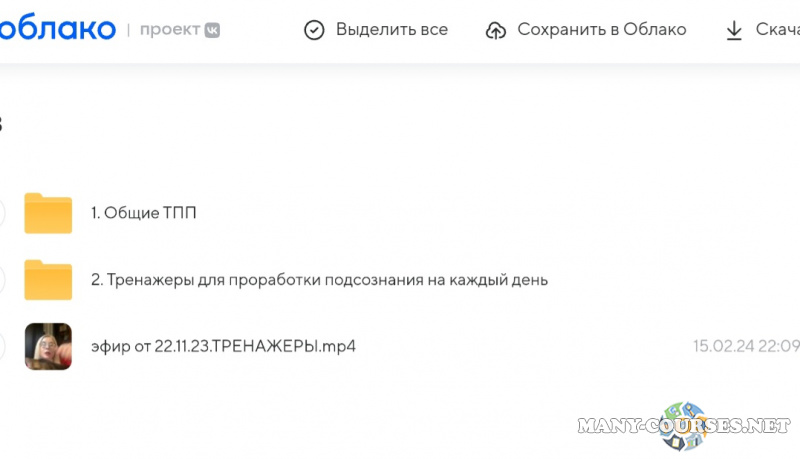Open the video thumbnail preview
This screenshot has height=459, width=800.
tap(48, 346)
